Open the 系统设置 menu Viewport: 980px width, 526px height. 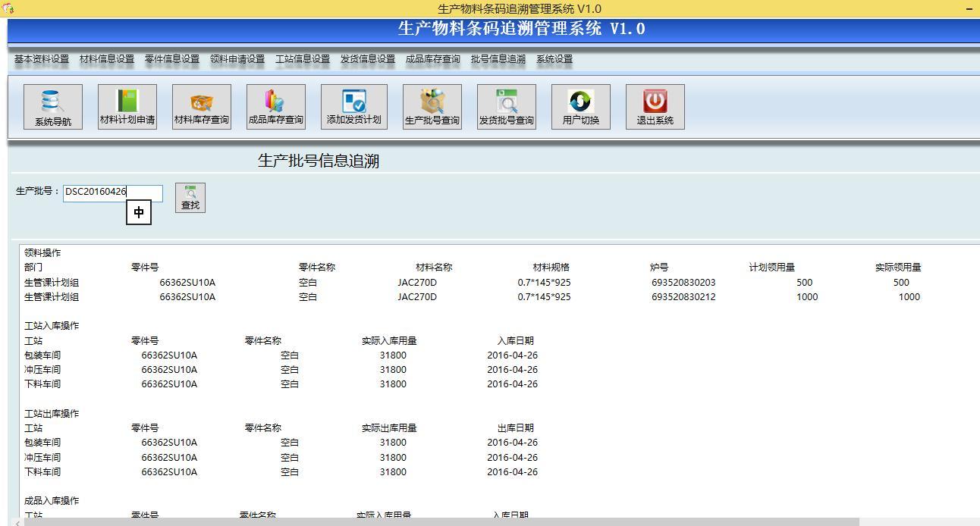click(553, 58)
